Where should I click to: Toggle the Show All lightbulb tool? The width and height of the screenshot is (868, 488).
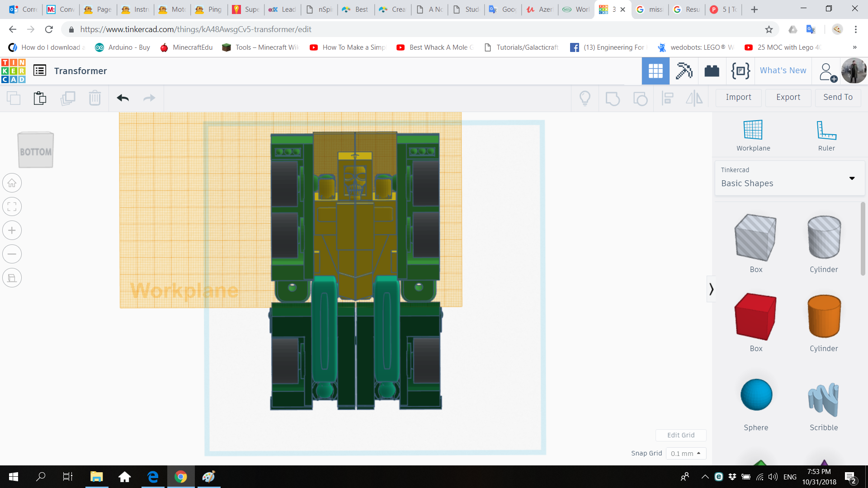point(585,98)
